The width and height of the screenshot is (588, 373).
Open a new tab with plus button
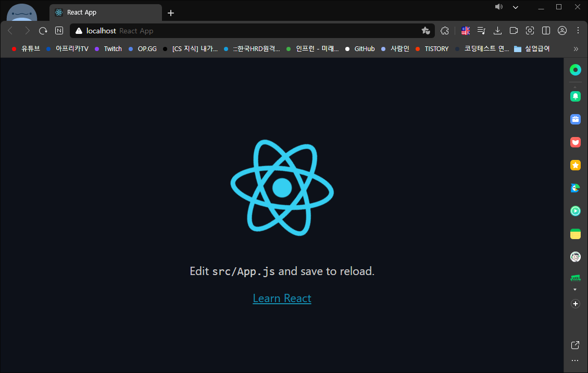pos(171,13)
